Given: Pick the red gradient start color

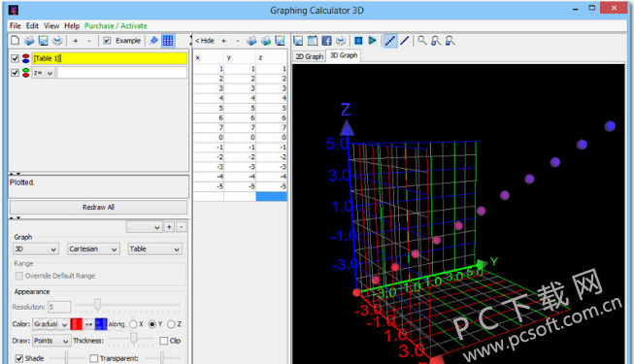Looking at the screenshot, I should tap(77, 324).
